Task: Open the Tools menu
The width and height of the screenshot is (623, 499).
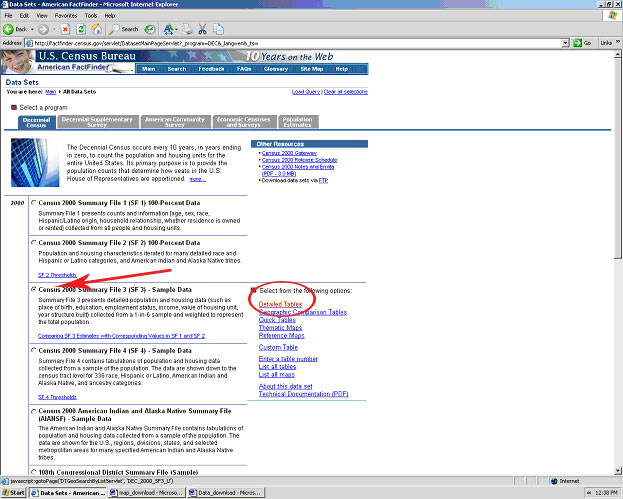Action: pyautogui.click(x=91, y=16)
